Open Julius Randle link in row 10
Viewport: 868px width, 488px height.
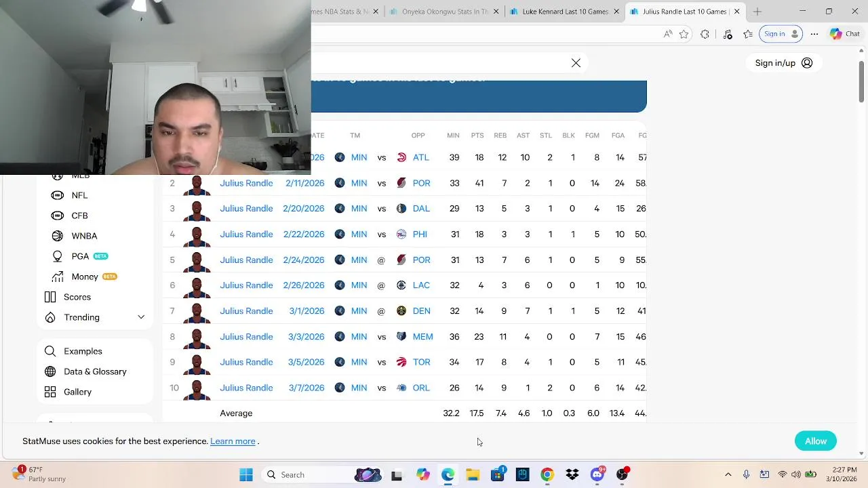pyautogui.click(x=246, y=388)
